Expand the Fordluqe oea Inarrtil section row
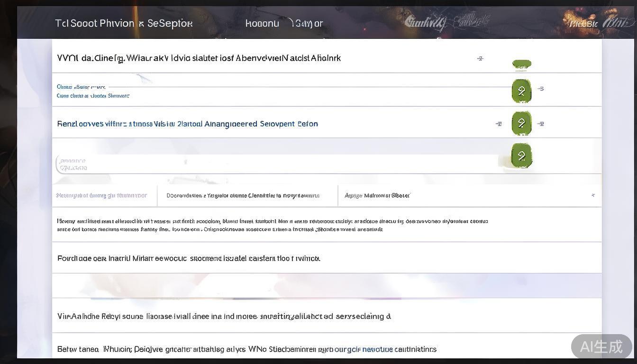 tap(189, 258)
